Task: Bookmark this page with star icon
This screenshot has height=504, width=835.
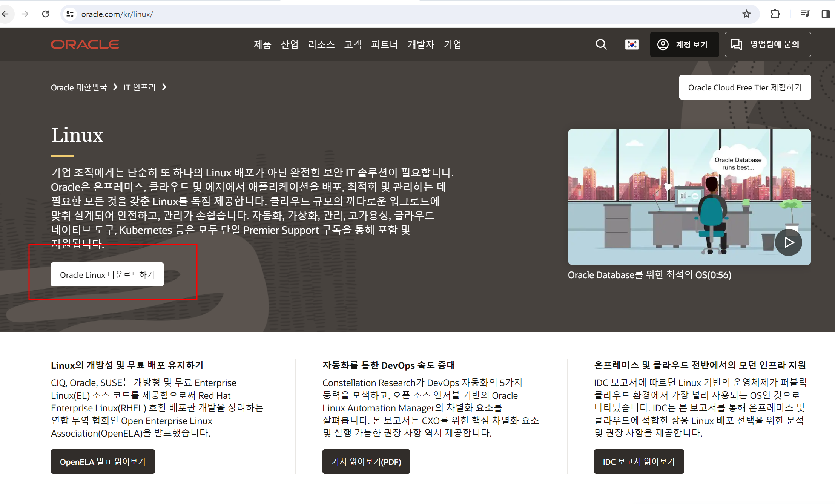Action: [x=746, y=14]
